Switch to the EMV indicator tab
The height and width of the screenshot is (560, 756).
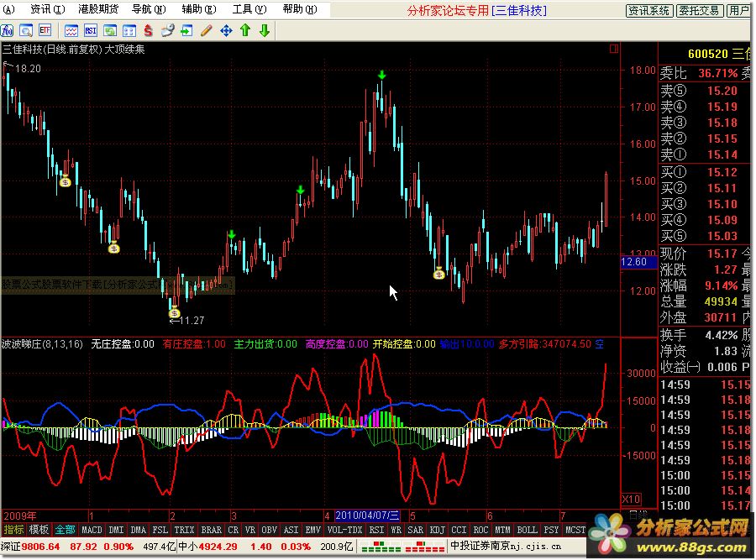pyautogui.click(x=313, y=530)
